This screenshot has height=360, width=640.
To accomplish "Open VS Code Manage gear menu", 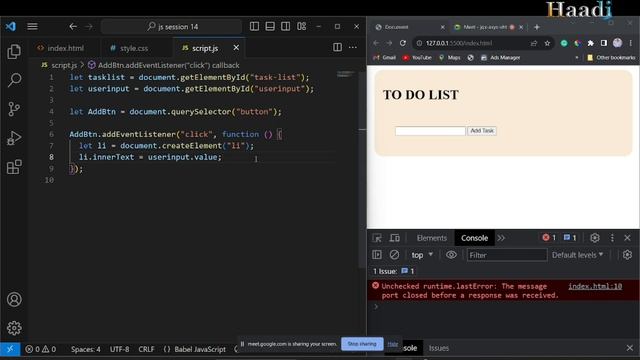I will pos(14,328).
